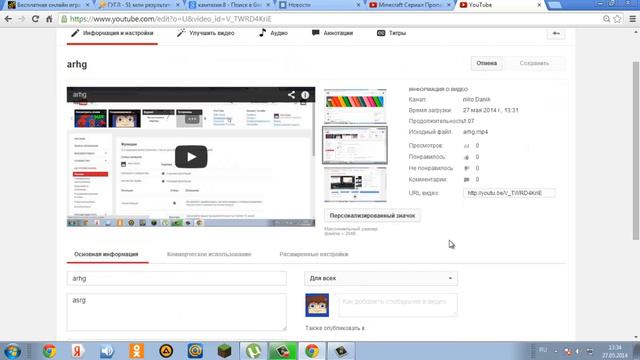Image resolution: width=640 pixels, height=360 pixels.
Task: Click the video URL field
Action: tap(509, 193)
